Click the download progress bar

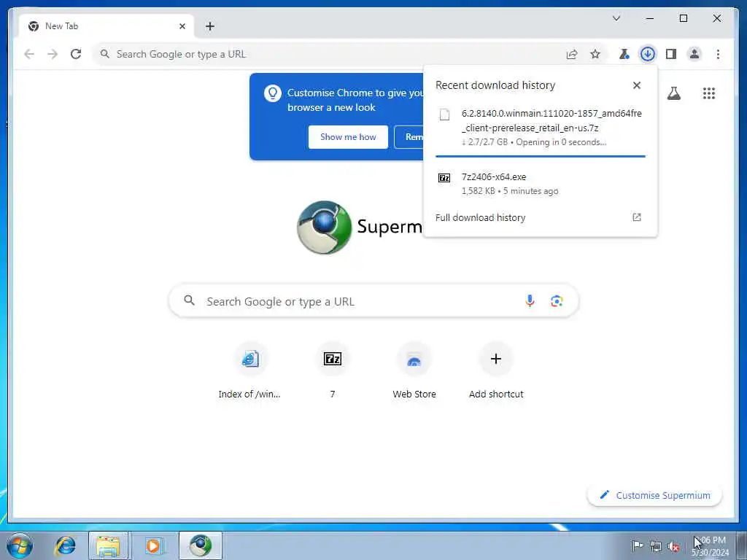tap(541, 156)
